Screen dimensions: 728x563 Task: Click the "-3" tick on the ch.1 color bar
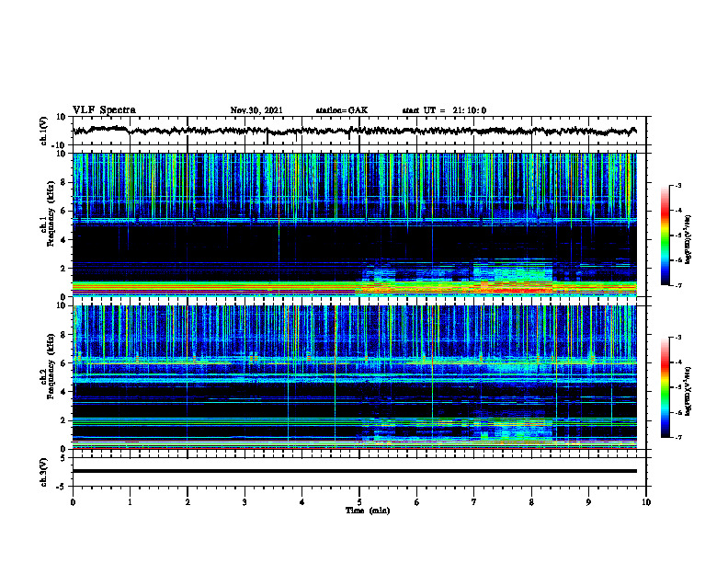coord(678,186)
